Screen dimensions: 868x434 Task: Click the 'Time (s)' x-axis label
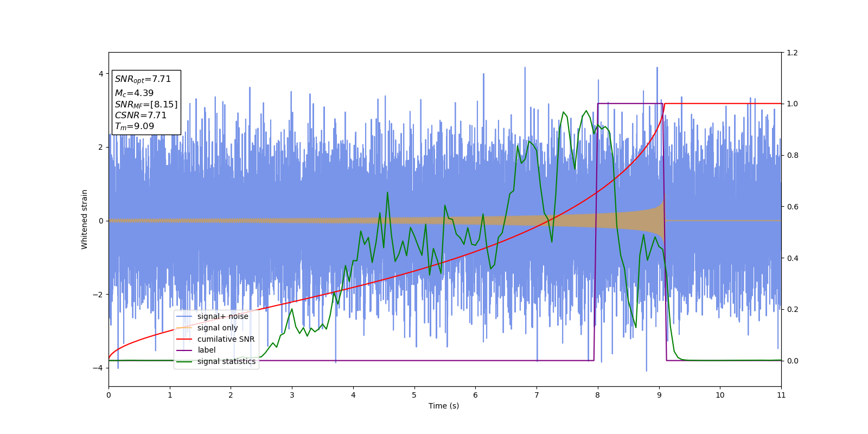[444, 406]
